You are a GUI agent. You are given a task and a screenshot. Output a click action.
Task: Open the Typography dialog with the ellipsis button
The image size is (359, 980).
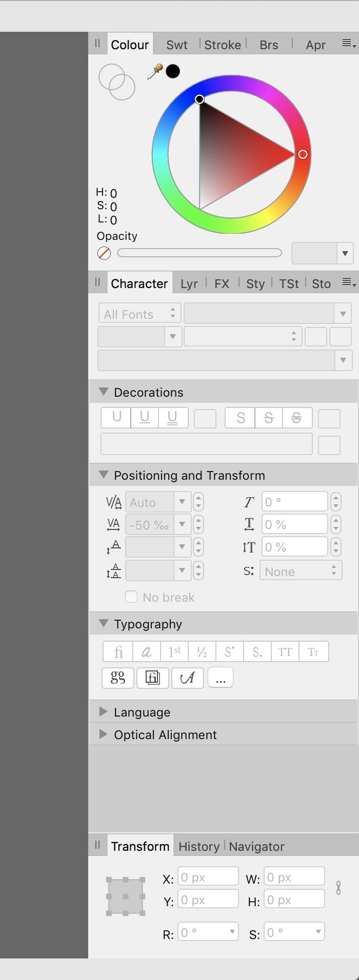tap(221, 678)
